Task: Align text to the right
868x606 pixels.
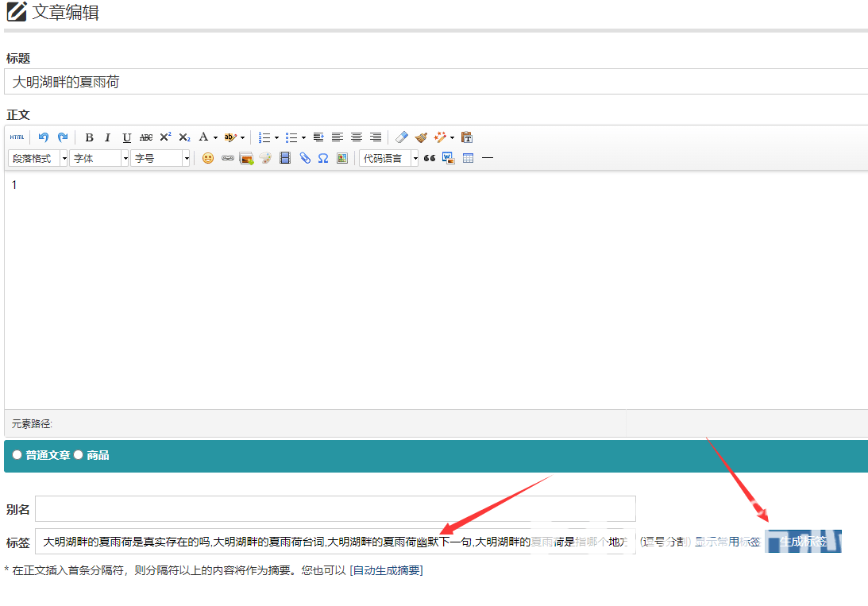Action: point(376,137)
